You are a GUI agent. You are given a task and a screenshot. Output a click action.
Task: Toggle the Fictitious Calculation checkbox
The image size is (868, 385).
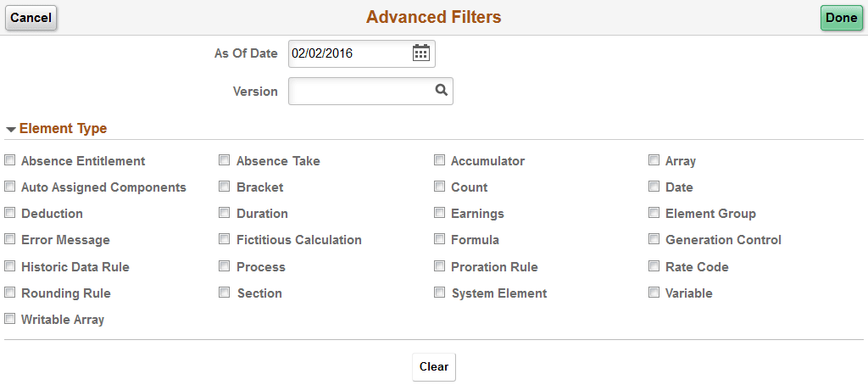(x=225, y=239)
